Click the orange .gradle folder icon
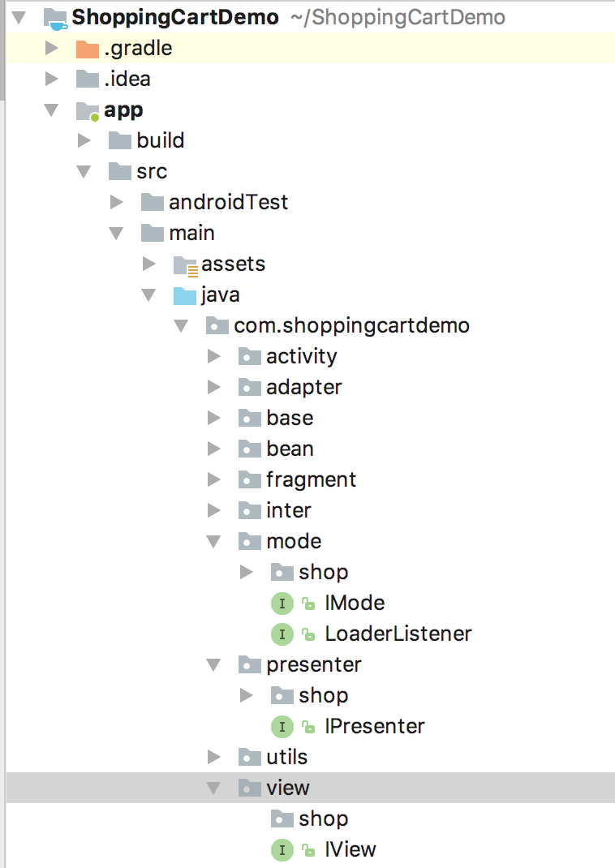This screenshot has width=615, height=868. pos(87,49)
